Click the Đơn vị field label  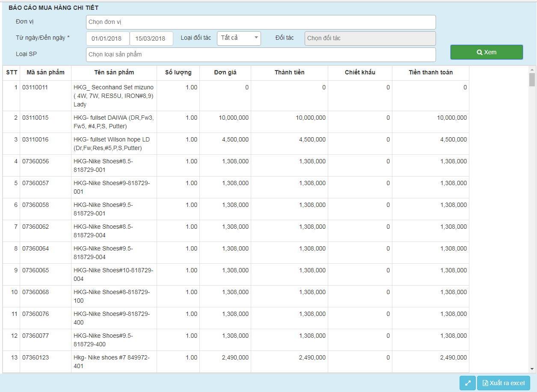pyautogui.click(x=26, y=21)
